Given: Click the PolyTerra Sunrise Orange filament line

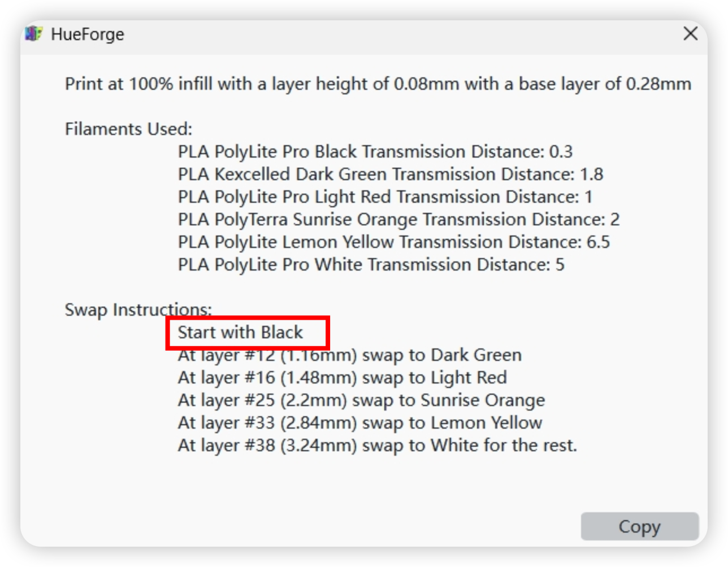Looking at the screenshot, I should point(399,220).
